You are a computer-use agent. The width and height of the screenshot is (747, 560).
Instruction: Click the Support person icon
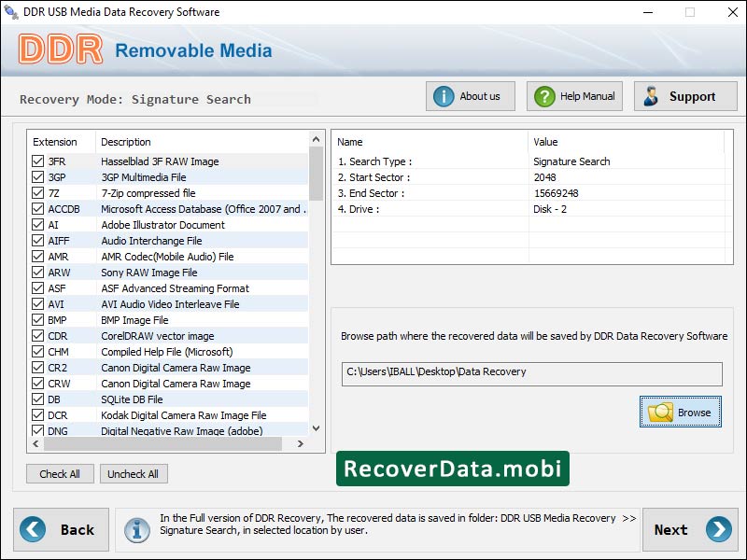(651, 96)
